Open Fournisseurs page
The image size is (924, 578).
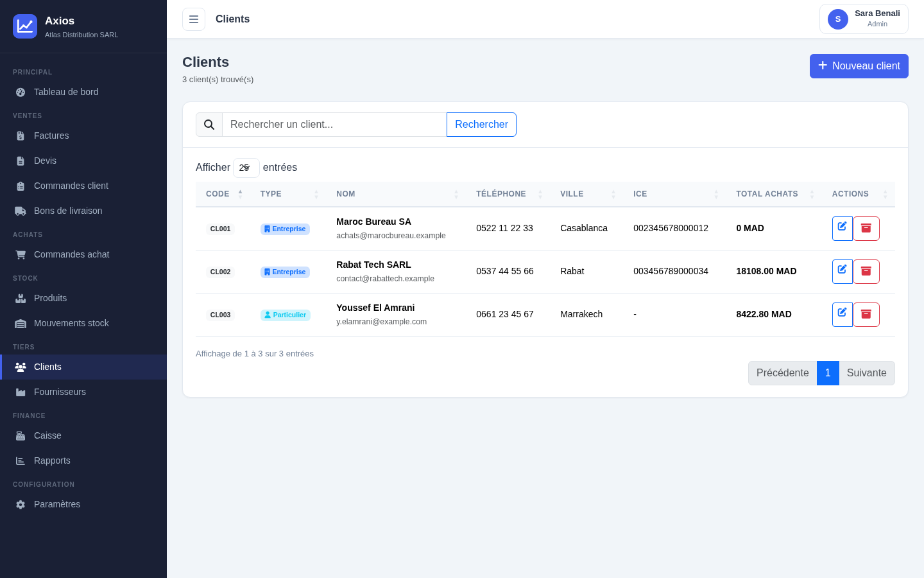pyautogui.click(x=83, y=392)
